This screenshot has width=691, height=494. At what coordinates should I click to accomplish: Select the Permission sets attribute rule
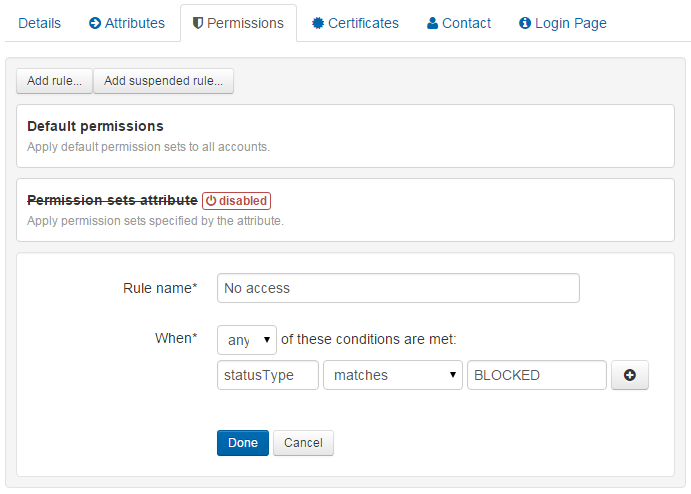[112, 200]
